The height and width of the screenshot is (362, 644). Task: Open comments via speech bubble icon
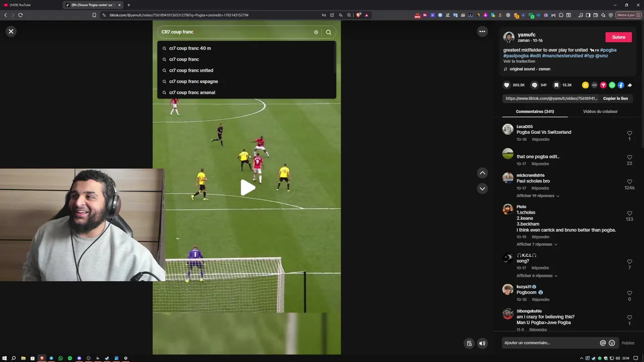534,85
